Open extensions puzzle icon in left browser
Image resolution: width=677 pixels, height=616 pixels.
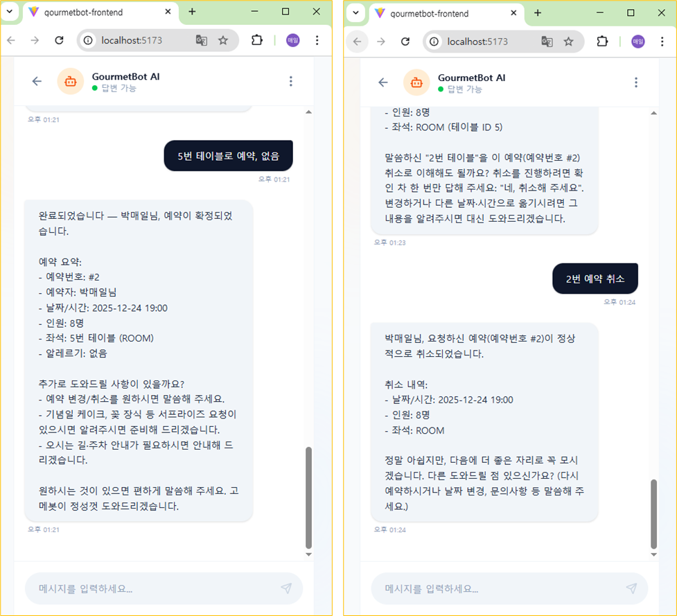pos(257,40)
